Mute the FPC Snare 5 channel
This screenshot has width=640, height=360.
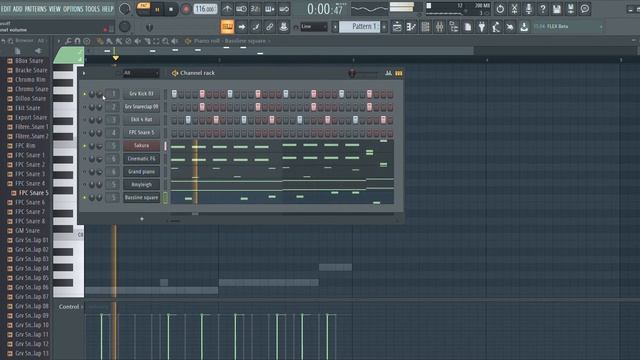[85, 133]
